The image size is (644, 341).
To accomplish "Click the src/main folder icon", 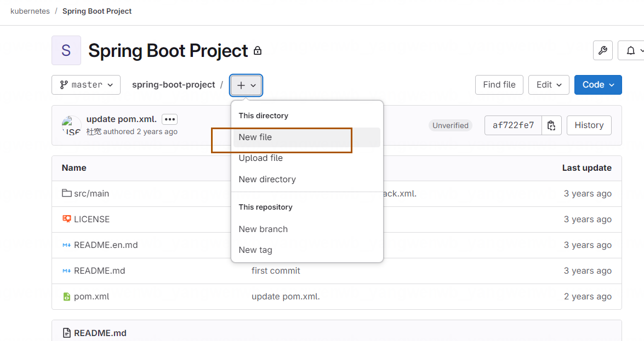I will click(66, 193).
